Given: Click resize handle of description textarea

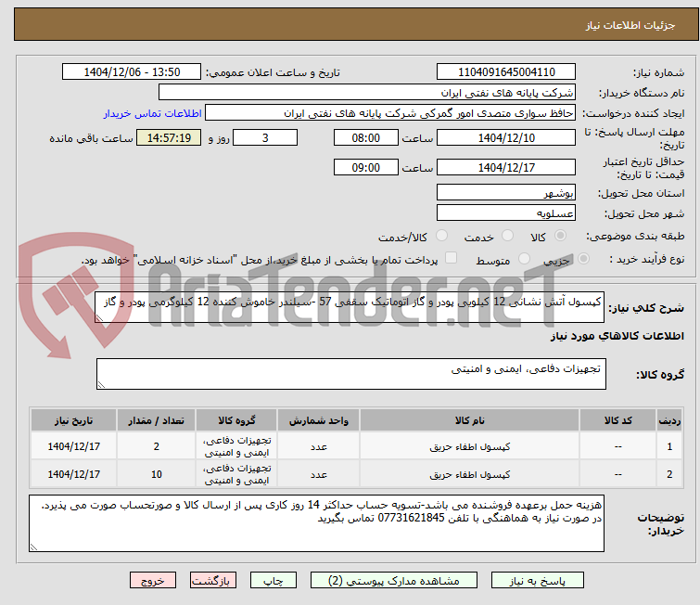Looking at the screenshot, I should click(99, 318).
